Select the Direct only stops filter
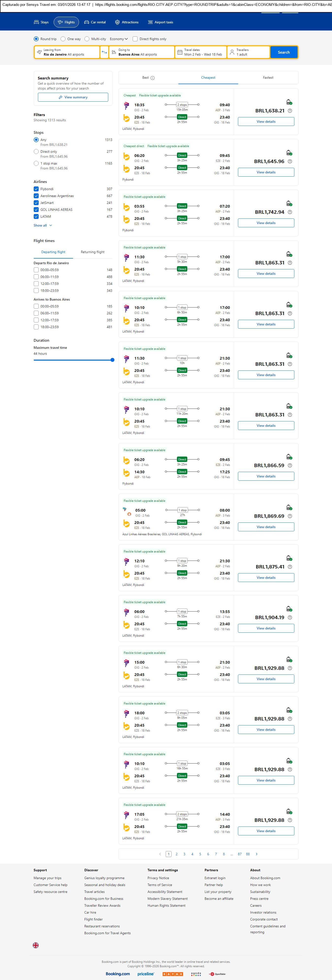The width and height of the screenshot is (332, 980). (36, 152)
